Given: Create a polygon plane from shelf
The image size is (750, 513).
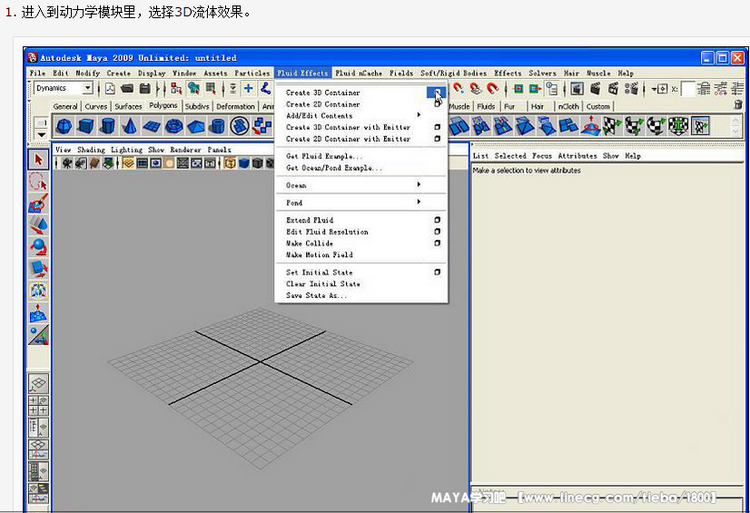Looking at the screenshot, I should coord(152,126).
